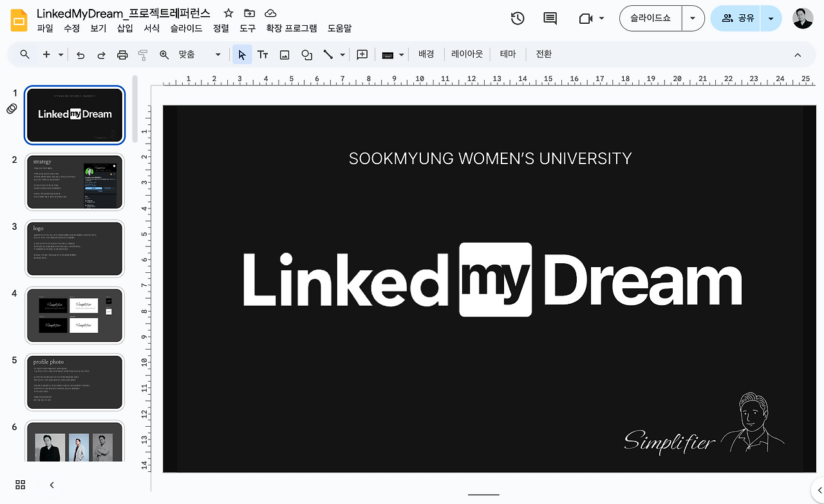This screenshot has height=504, width=824.
Task: Select the line drawing tool
Action: coord(328,55)
